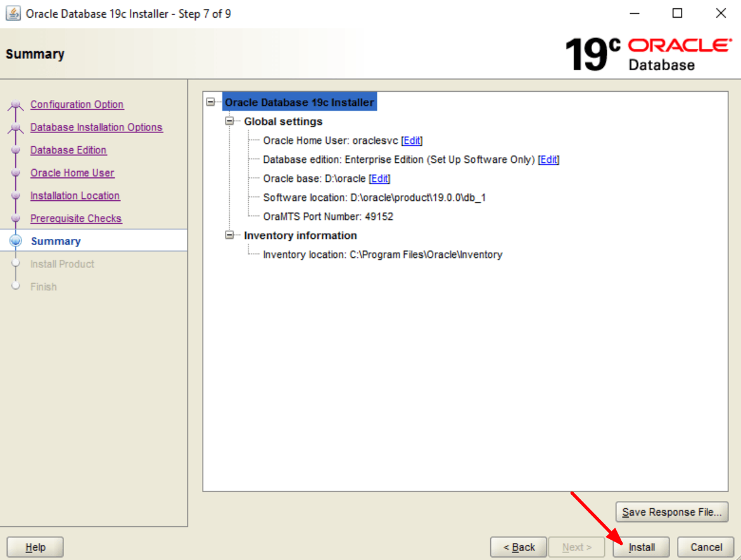Cancel the installation
This screenshot has height=560, width=741.
coord(706,547)
